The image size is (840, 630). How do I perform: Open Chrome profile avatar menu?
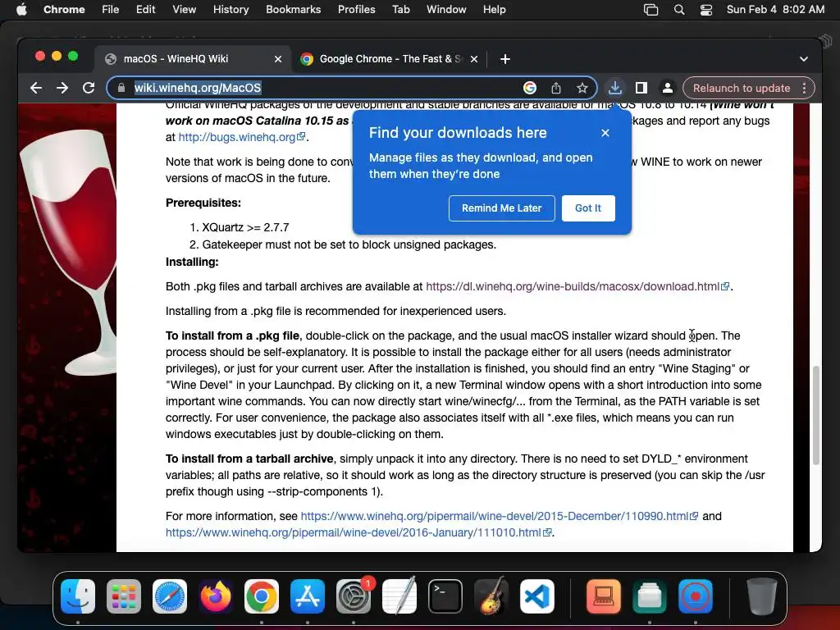click(668, 88)
